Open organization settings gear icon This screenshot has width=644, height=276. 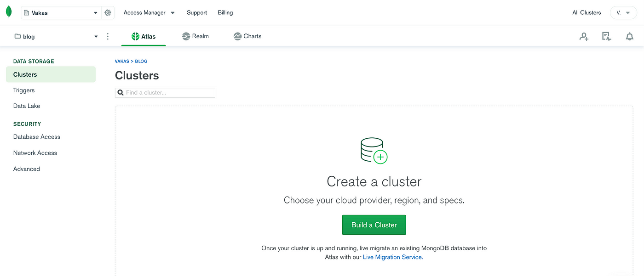click(108, 13)
